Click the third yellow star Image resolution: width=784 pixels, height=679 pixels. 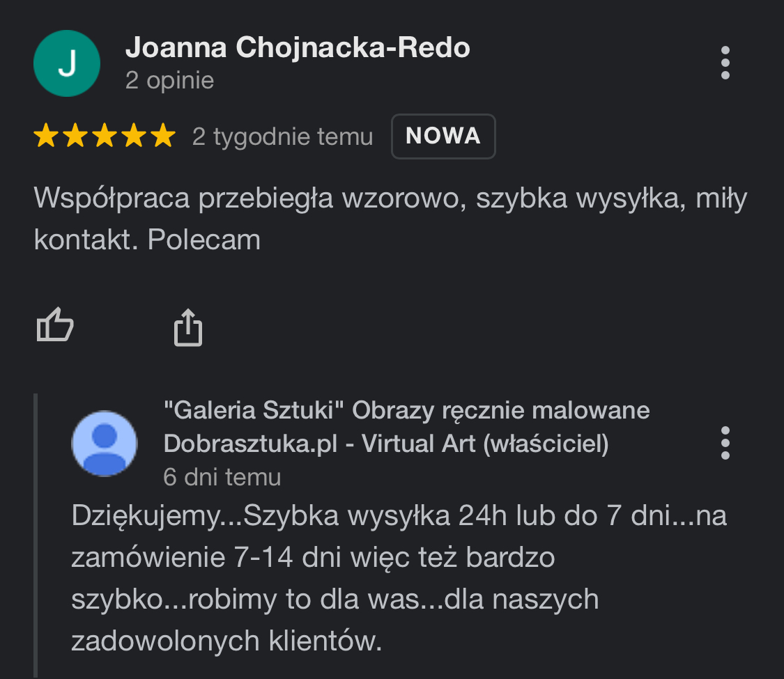pyautogui.click(x=105, y=136)
